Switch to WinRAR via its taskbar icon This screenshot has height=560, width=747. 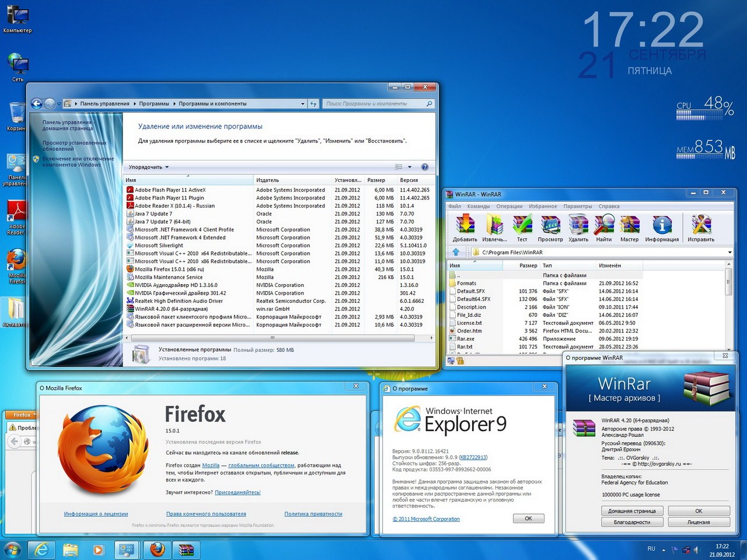coord(186,549)
